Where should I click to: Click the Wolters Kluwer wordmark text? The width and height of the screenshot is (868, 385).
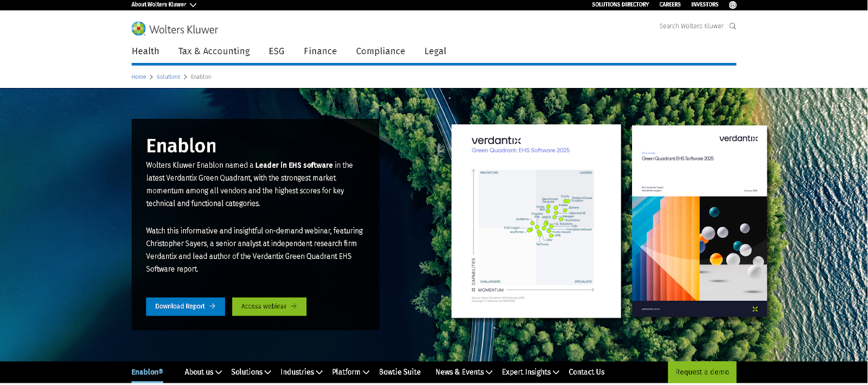point(183,30)
